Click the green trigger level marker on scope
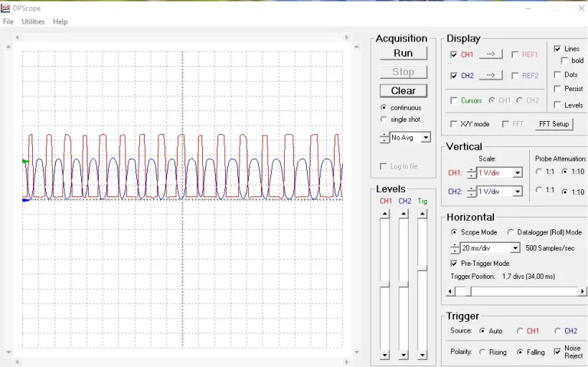The image size is (588, 367). [25, 162]
